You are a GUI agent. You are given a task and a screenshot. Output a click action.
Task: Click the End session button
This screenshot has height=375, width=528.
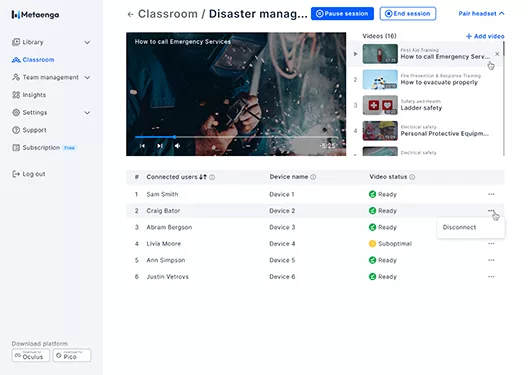[407, 13]
